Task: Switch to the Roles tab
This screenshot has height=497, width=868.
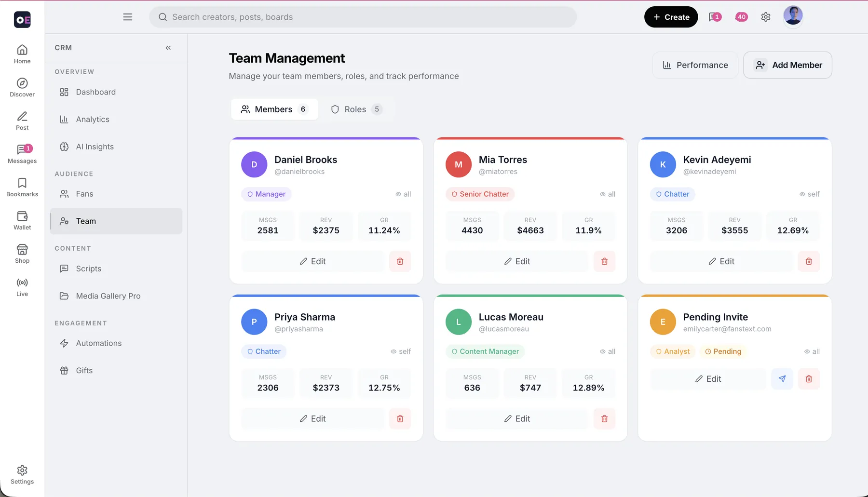Action: [x=357, y=109]
